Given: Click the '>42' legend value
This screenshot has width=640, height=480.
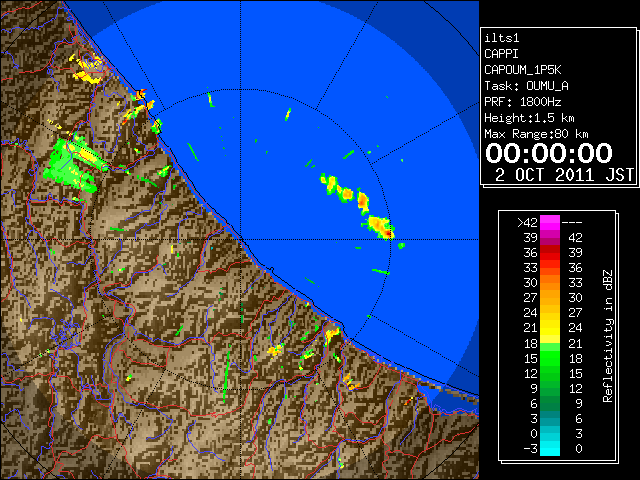Looking at the screenshot, I should point(527,223).
